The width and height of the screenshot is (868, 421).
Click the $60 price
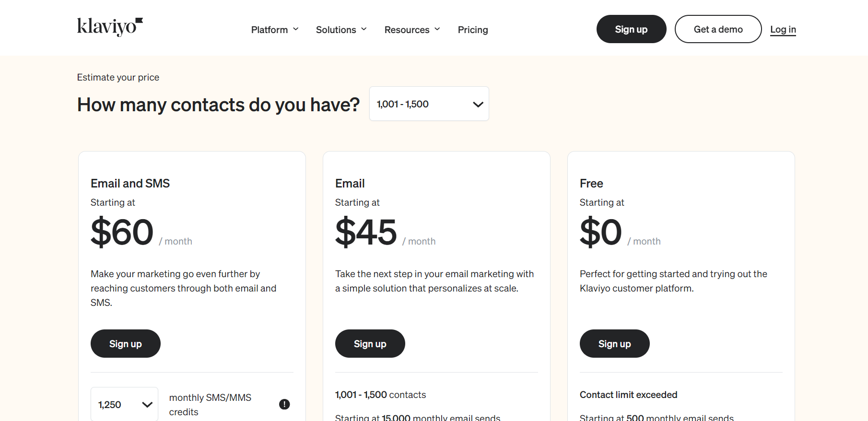(x=122, y=232)
